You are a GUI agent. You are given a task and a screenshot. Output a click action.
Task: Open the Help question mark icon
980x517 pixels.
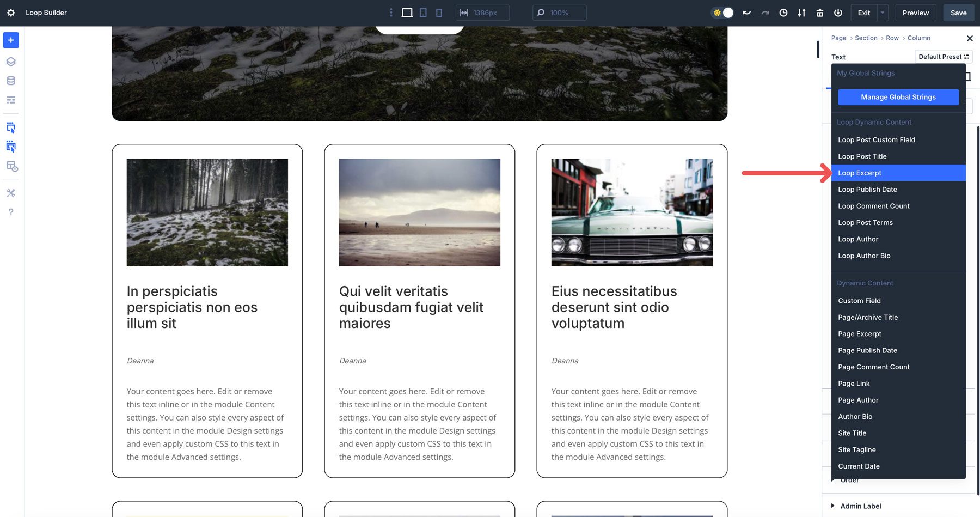[10, 212]
